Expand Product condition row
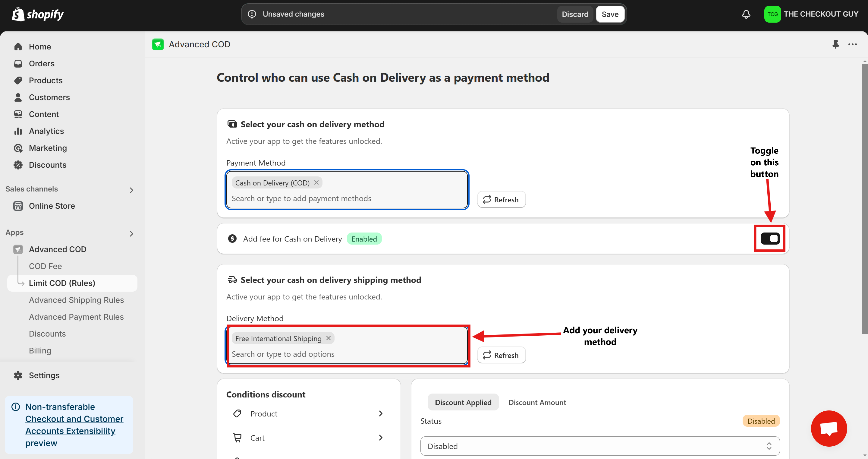The width and height of the screenshot is (868, 459). [x=309, y=413]
